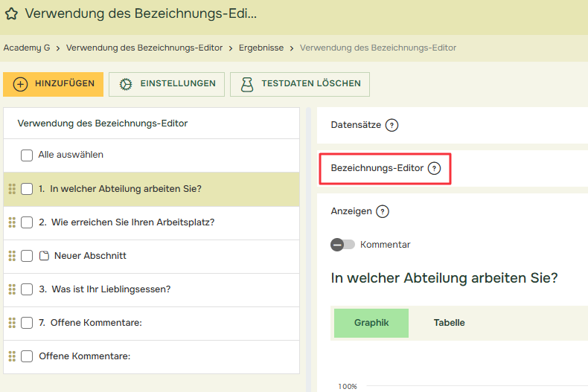Expand the Anzeigen section header

pyautogui.click(x=351, y=211)
